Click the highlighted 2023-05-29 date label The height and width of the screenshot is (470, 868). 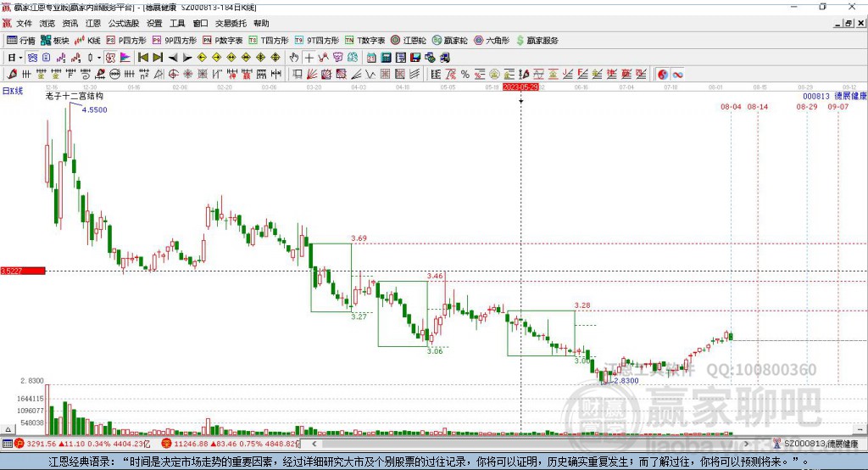coord(520,87)
